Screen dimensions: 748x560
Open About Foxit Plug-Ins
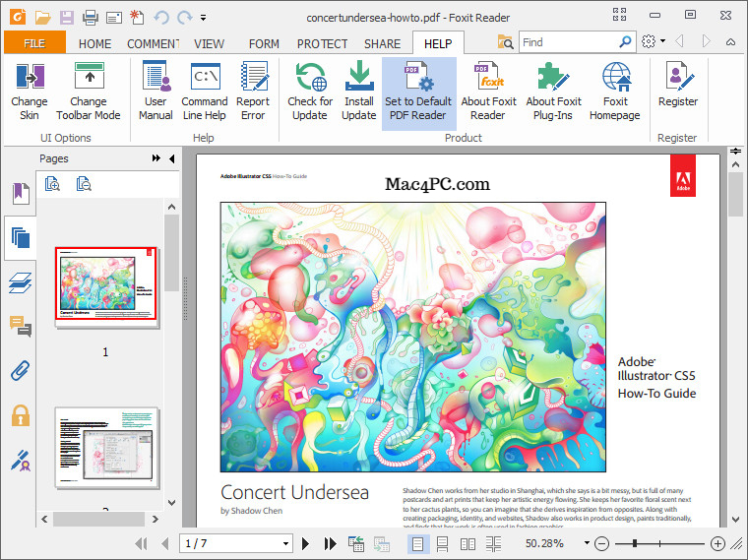tap(553, 93)
